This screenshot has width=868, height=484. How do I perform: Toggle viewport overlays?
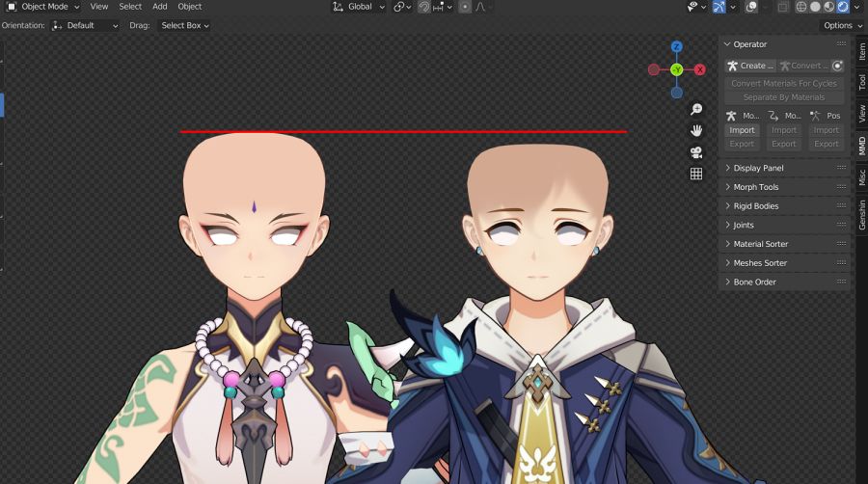751,7
